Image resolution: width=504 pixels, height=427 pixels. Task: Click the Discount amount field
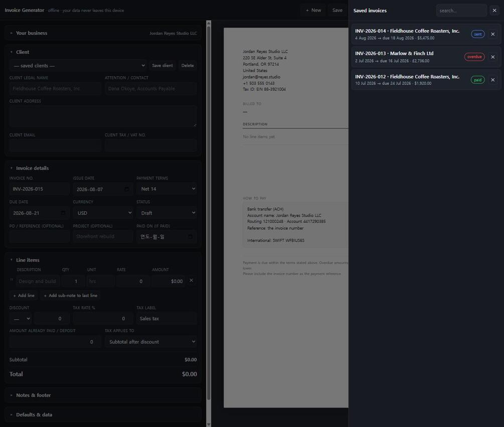(52, 319)
